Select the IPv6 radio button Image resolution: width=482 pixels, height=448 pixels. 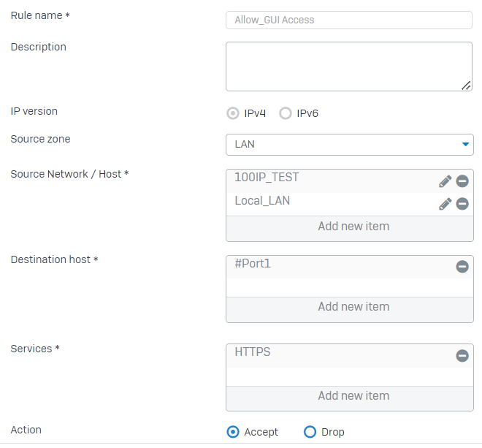pos(286,113)
